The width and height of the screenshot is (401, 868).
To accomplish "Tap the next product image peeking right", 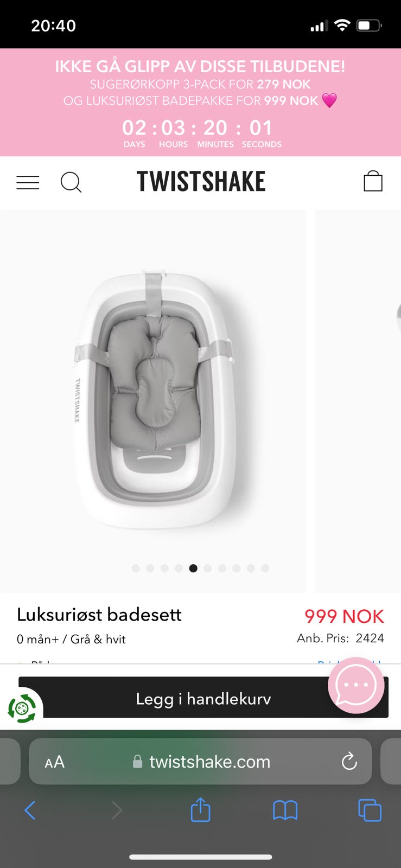I will (x=358, y=401).
